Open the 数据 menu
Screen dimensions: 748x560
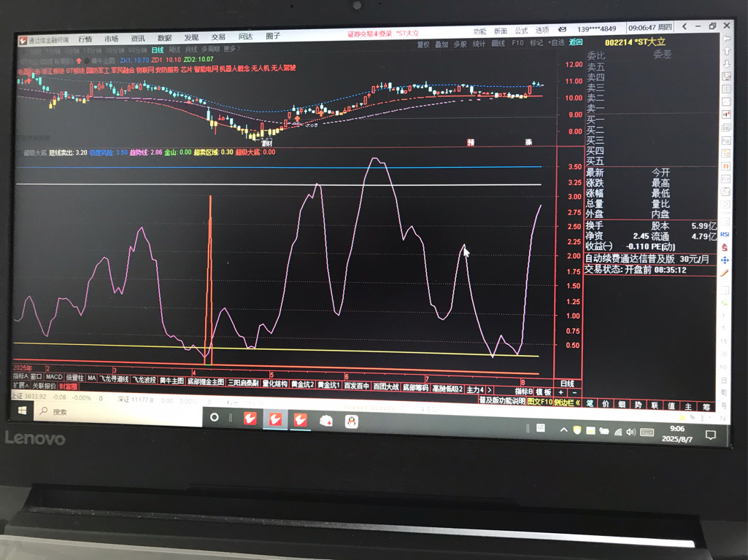click(165, 38)
